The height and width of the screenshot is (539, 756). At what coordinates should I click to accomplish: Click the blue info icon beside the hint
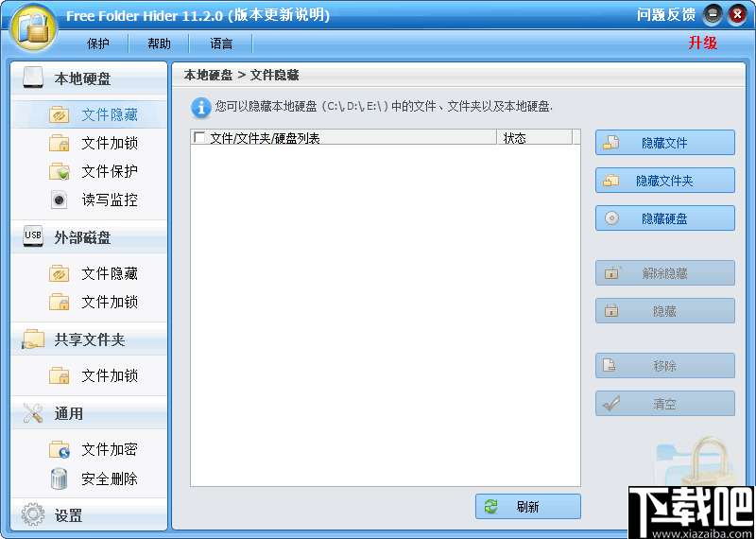tap(200, 108)
